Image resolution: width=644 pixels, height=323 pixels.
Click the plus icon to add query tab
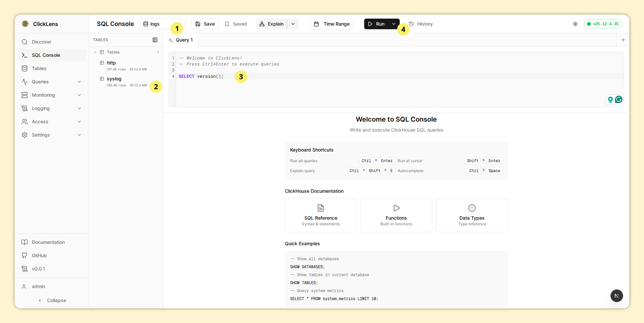pyautogui.click(x=623, y=40)
